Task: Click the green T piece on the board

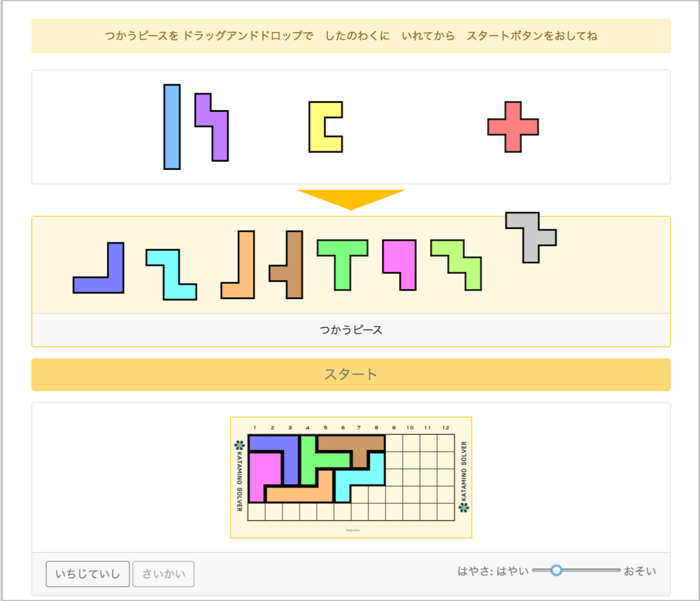Action: click(309, 461)
